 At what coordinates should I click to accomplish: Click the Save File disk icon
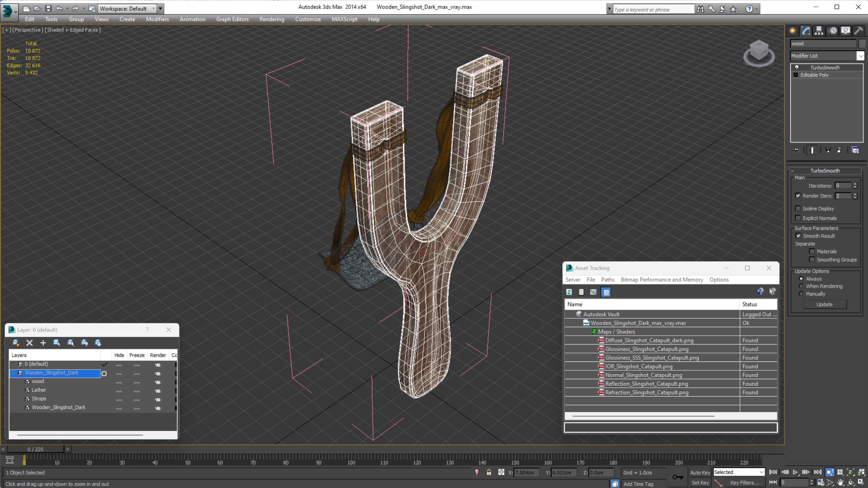(48, 9)
